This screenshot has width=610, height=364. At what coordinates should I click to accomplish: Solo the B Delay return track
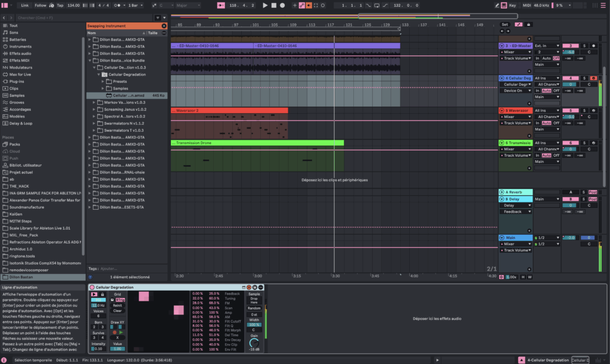coord(584,200)
